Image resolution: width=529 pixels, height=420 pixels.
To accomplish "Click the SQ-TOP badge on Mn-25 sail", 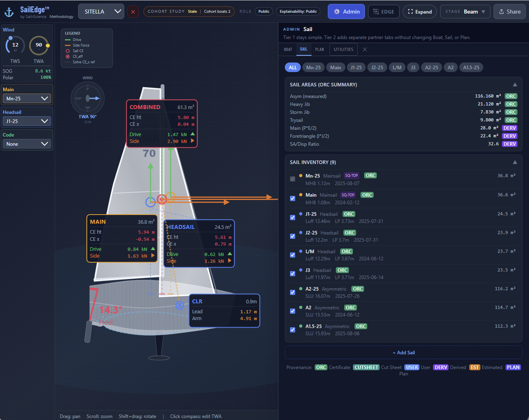I will [x=351, y=176].
